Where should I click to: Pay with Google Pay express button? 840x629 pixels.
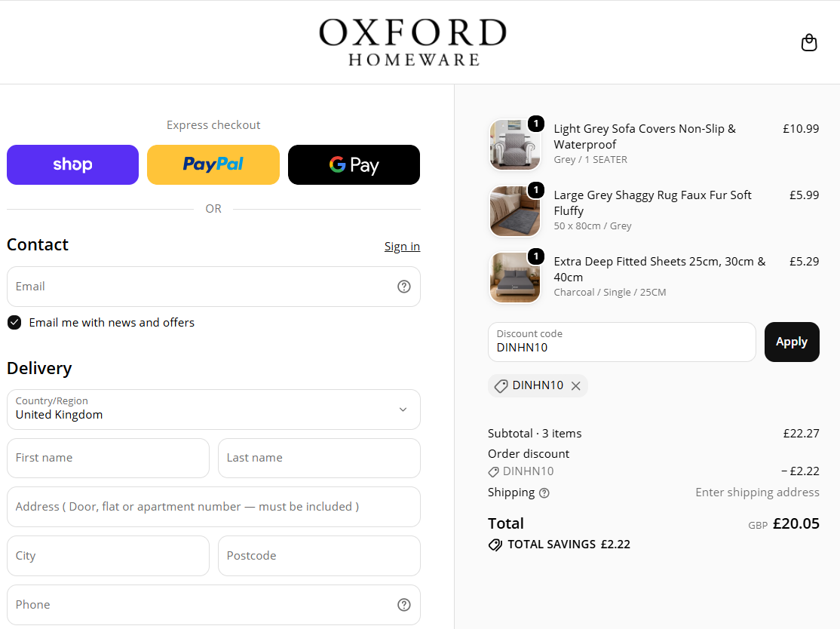(x=354, y=164)
